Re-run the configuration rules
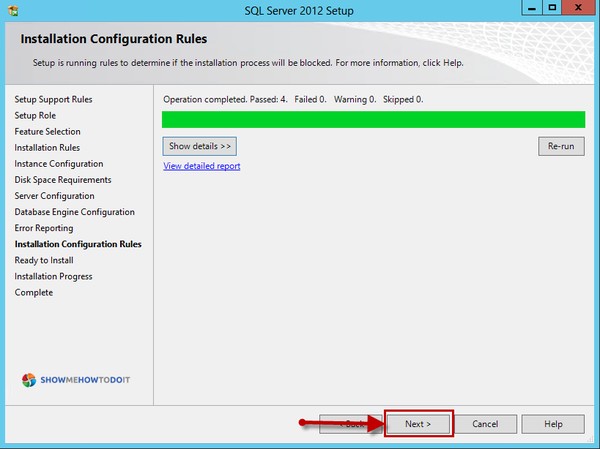This screenshot has width=600, height=449. [561, 146]
